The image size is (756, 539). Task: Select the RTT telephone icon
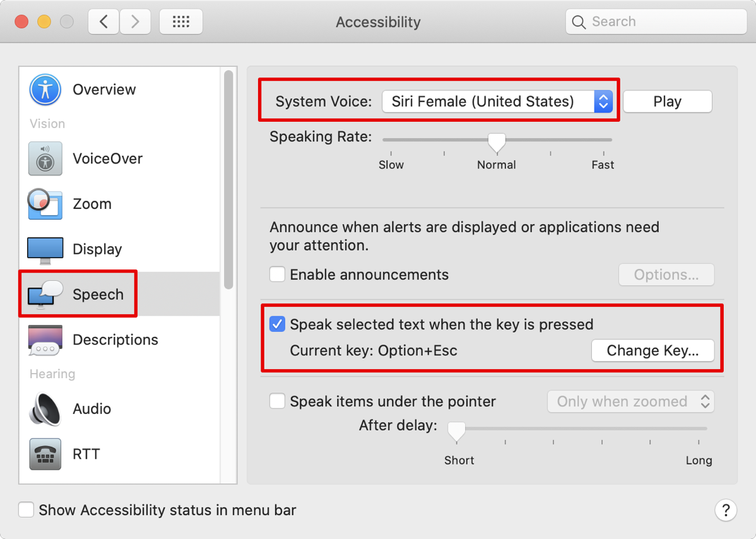tap(45, 454)
